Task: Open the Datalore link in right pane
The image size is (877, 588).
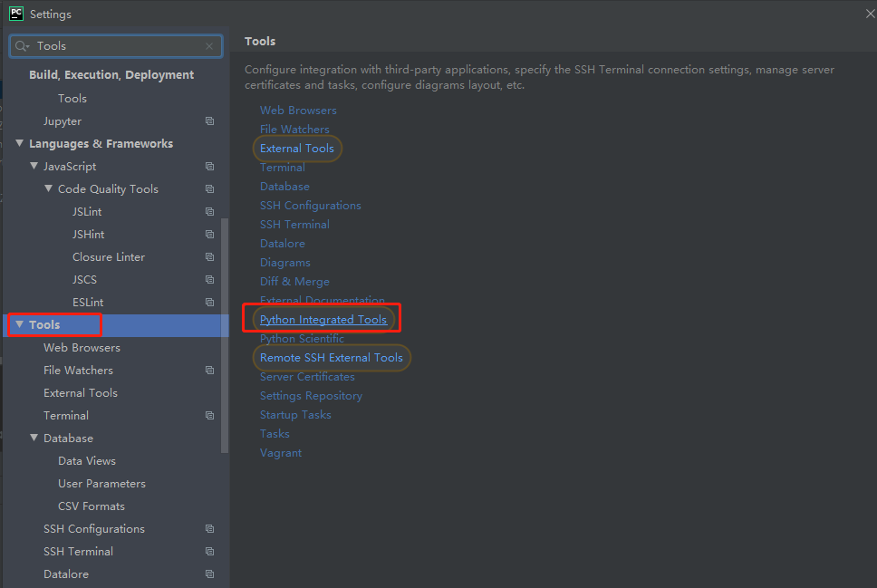Action: [283, 244]
